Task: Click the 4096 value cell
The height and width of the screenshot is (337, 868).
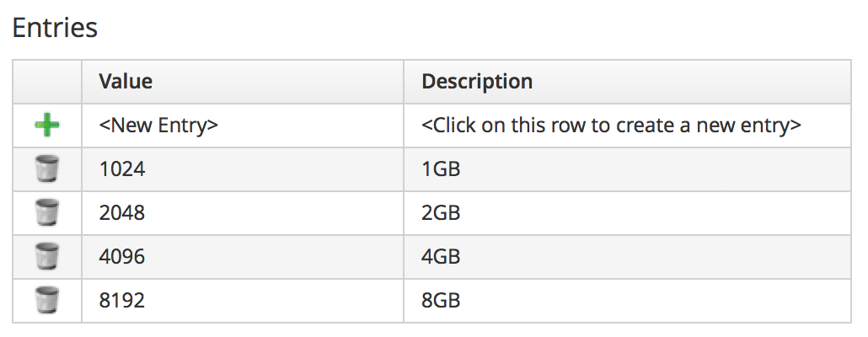Action: [122, 256]
